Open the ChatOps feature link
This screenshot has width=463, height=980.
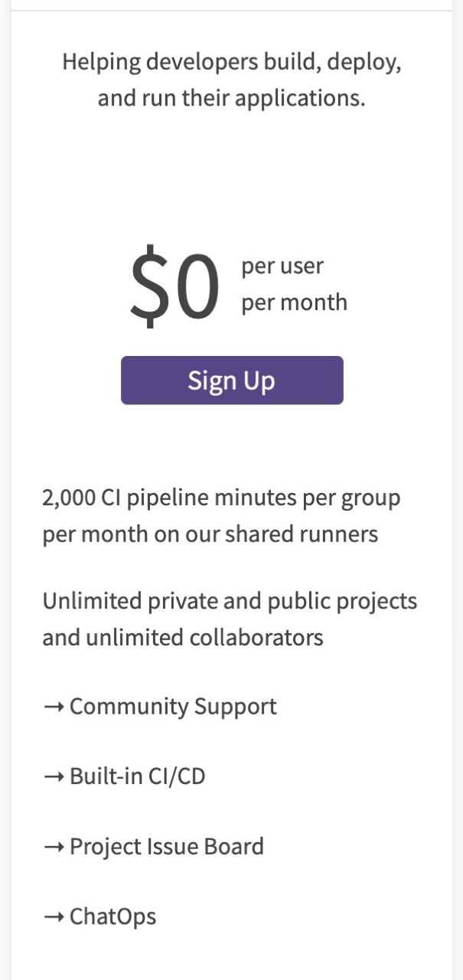point(113,916)
